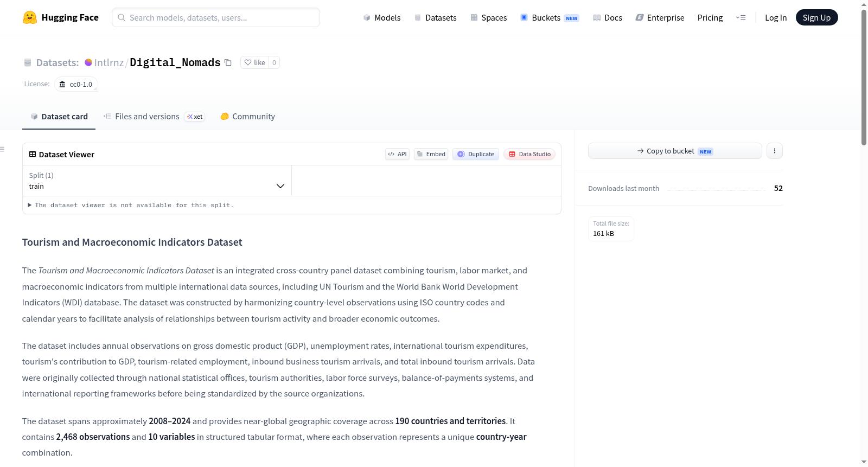Click Log In
Viewport: 868px width, 467px height.
(776, 17)
